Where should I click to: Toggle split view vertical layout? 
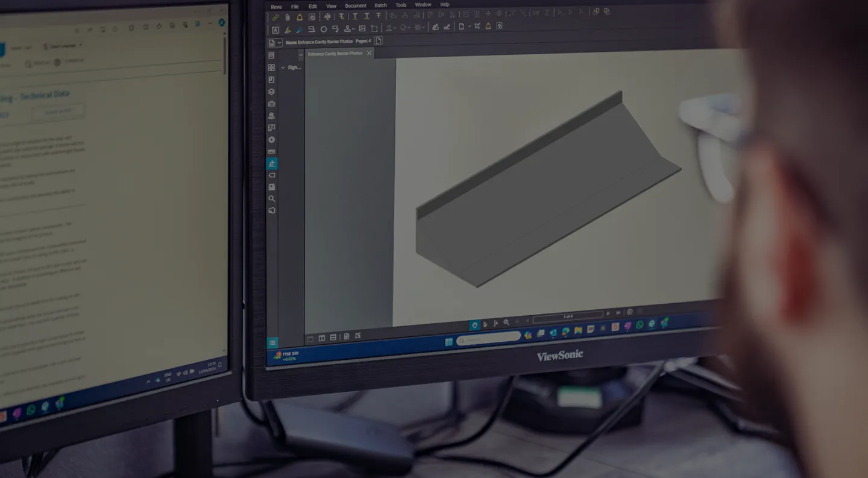pos(322,338)
